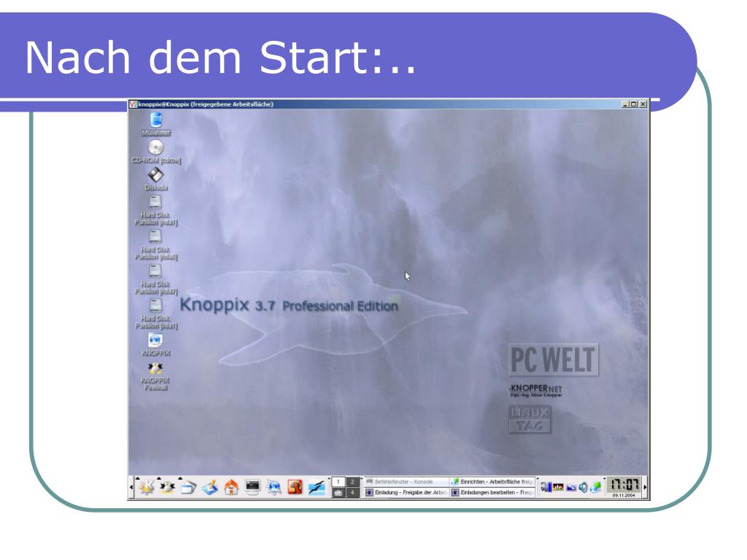Click the VNC icon in window title bar

click(x=133, y=104)
